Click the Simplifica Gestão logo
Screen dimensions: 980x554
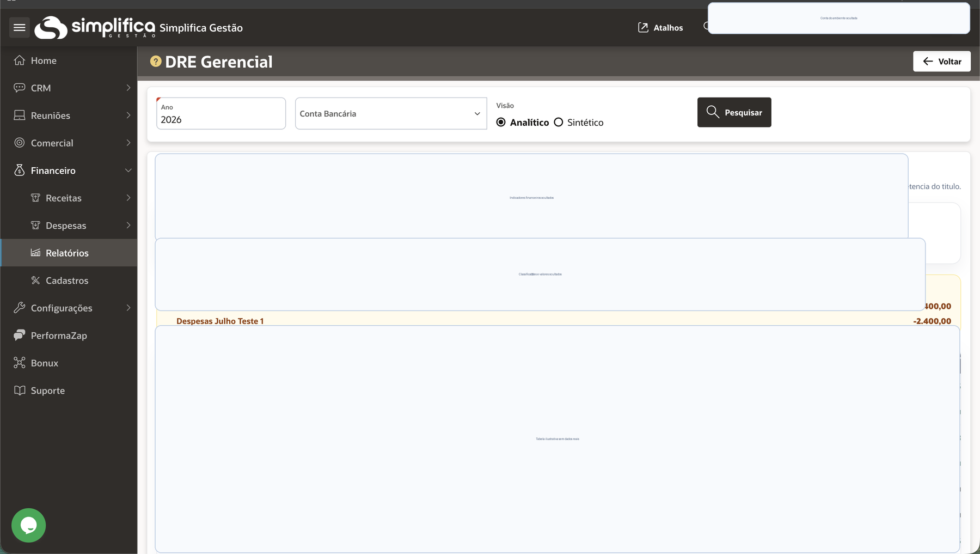click(x=95, y=27)
